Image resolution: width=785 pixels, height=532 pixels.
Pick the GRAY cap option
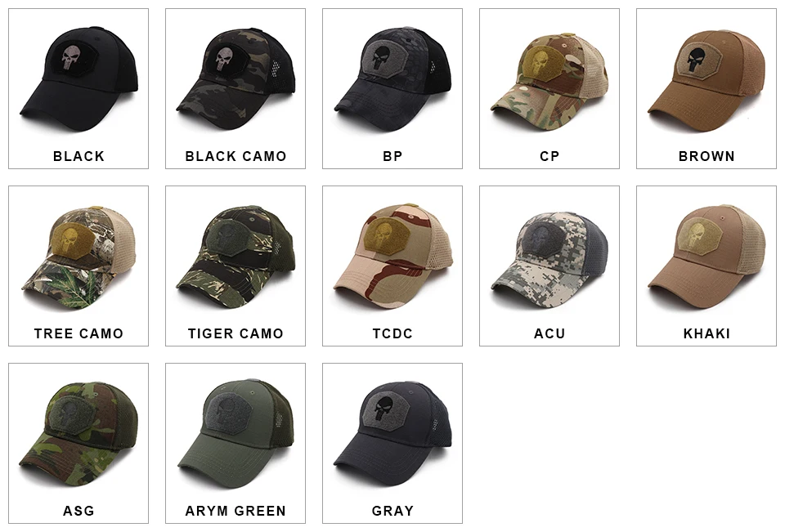[x=392, y=443]
